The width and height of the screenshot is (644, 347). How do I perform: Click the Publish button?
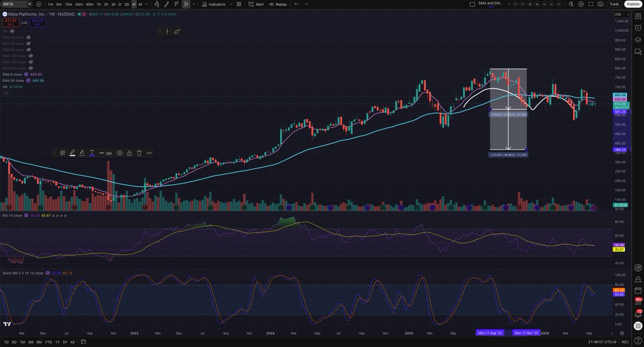633,4
